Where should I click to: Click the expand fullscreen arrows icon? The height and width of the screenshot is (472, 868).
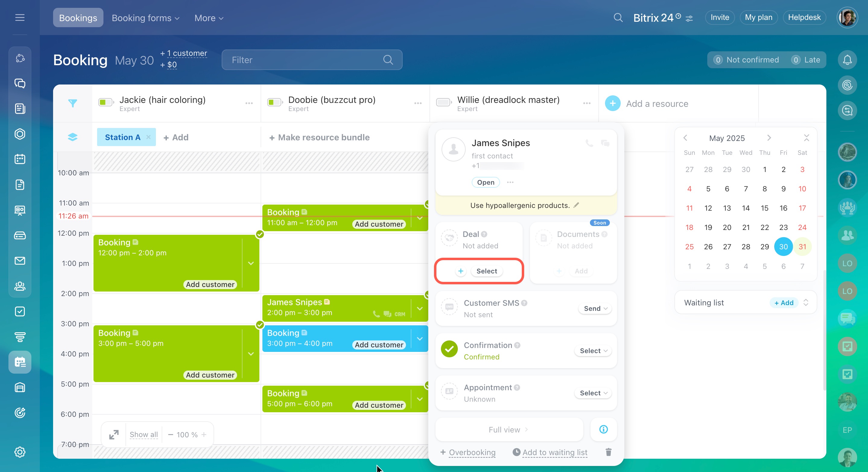(114, 435)
